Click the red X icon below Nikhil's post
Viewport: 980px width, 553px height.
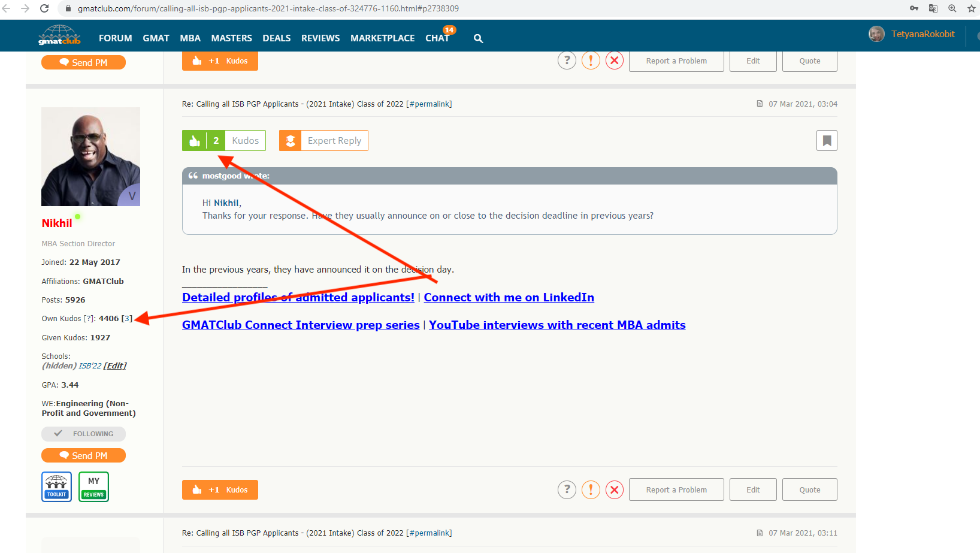point(615,490)
